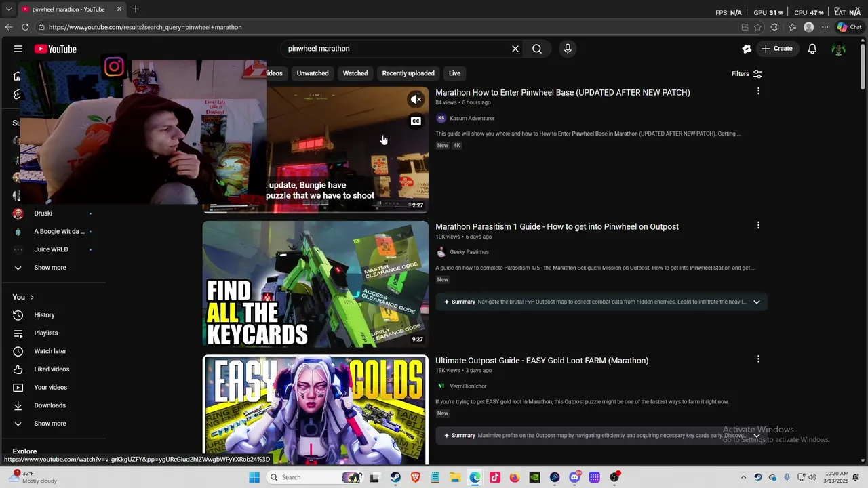Show hidden system tray icons chevron
The image size is (868, 488).
(743, 477)
